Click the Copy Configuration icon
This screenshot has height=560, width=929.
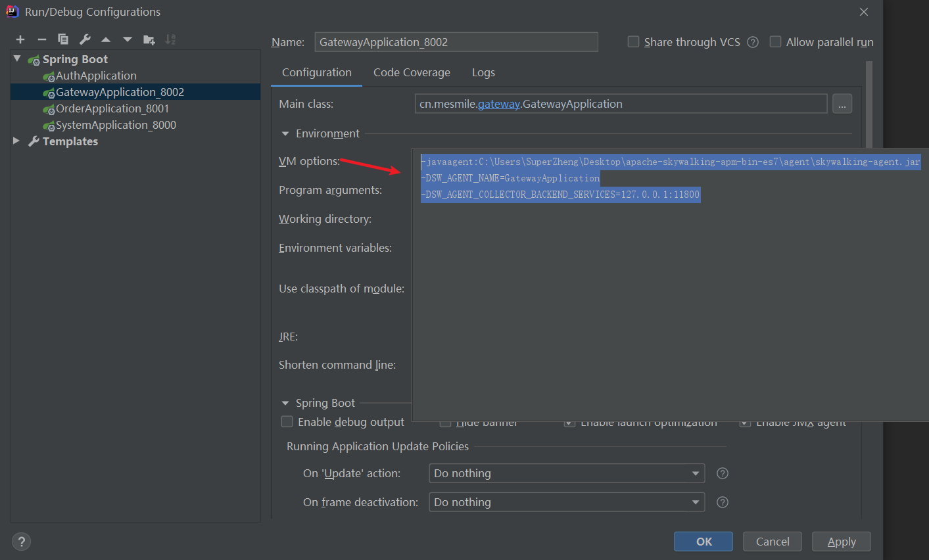tap(63, 39)
